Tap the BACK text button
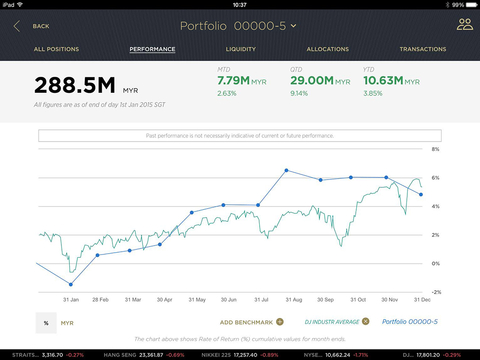Viewport: 480px width, 360px height. click(x=41, y=26)
